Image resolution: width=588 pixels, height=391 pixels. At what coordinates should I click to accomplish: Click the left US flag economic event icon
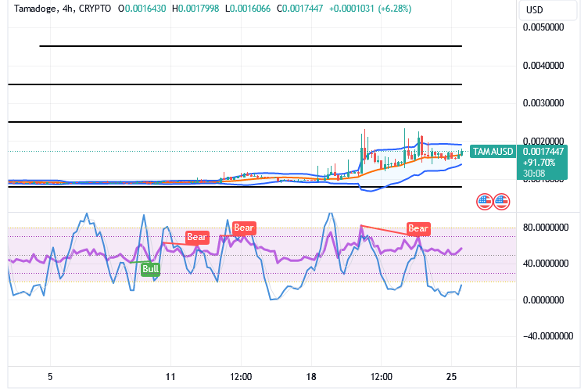[485, 202]
